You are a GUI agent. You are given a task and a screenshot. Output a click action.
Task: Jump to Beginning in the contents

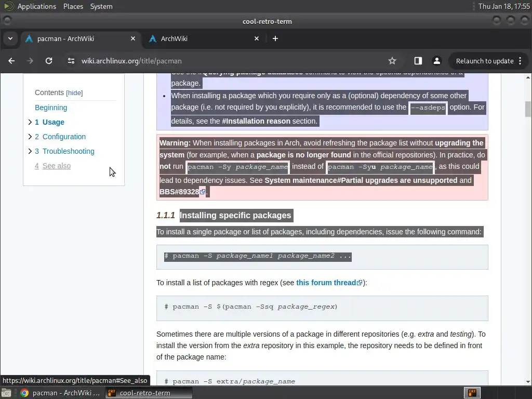point(51,108)
